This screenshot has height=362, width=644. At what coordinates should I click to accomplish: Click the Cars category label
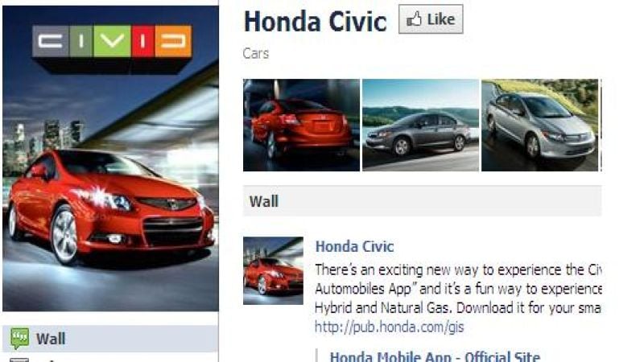[255, 53]
